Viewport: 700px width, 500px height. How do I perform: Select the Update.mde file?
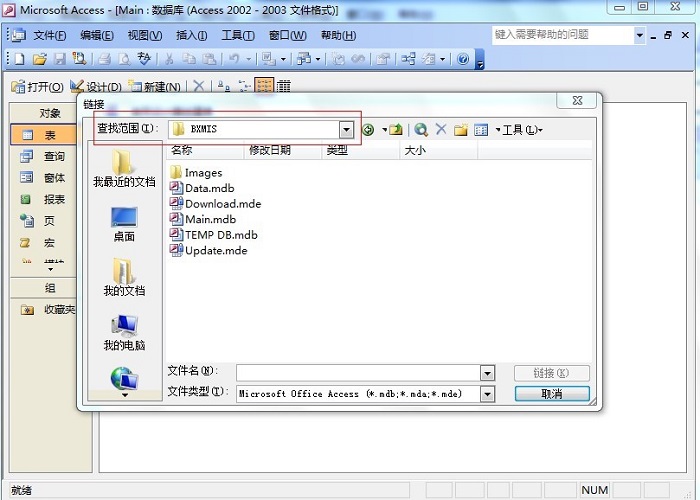pos(208,250)
